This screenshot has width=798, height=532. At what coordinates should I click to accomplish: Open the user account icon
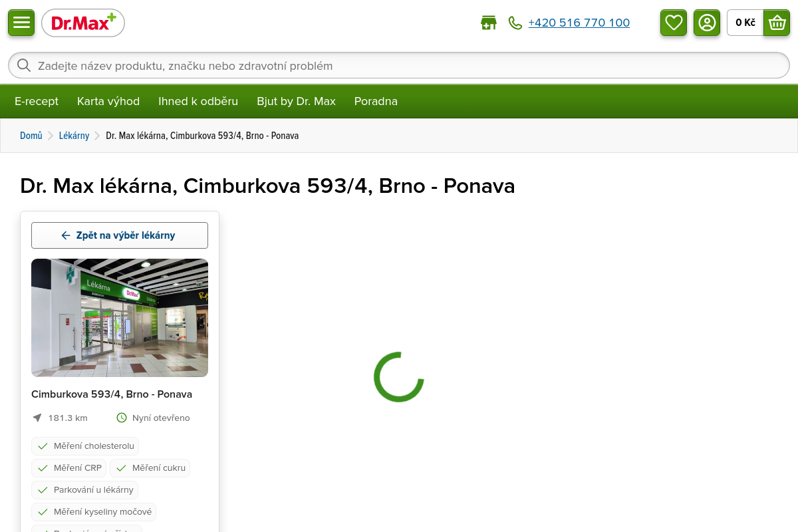707,23
